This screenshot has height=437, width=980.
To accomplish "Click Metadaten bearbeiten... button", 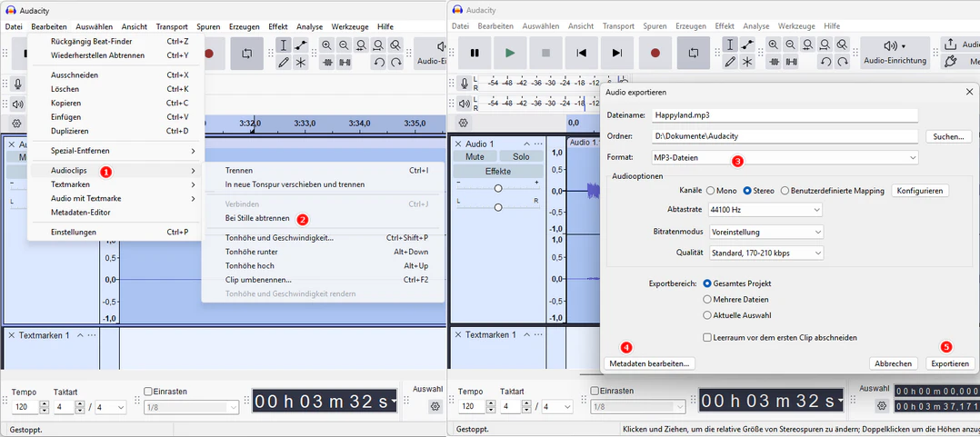I will tap(650, 363).
